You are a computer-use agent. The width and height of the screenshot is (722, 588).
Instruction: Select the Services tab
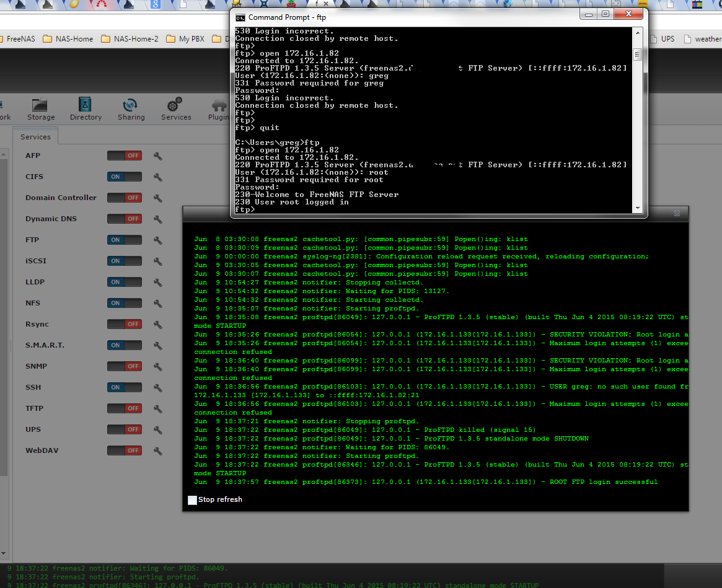click(35, 137)
